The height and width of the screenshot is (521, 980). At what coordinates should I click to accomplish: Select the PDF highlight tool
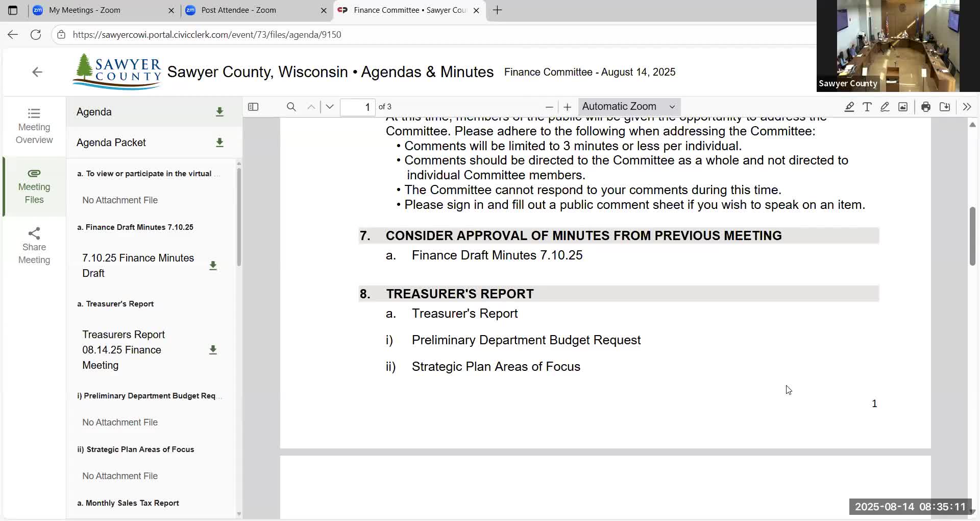849,107
